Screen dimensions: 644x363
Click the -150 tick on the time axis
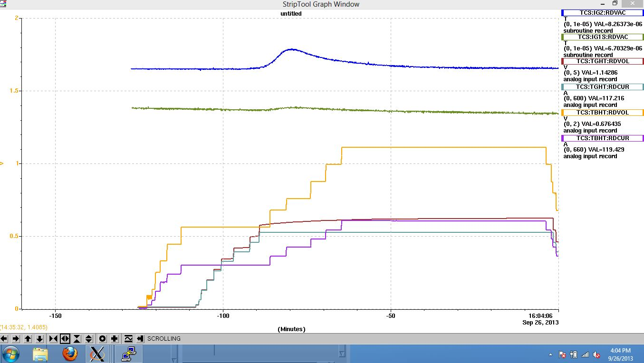point(56,315)
